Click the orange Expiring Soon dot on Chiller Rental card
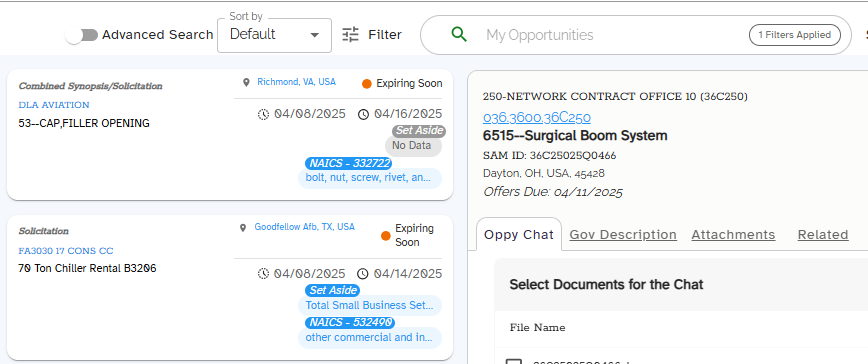 pos(386,236)
